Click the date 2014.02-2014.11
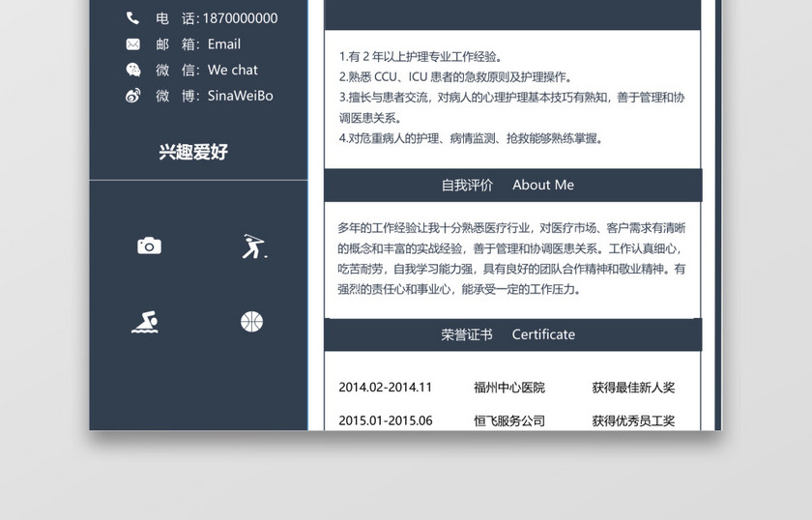The width and height of the screenshot is (812, 520). click(386, 388)
